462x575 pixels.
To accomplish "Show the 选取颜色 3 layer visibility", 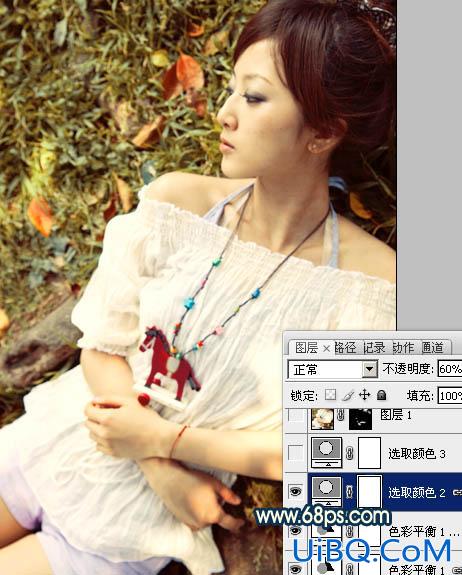I will point(296,453).
